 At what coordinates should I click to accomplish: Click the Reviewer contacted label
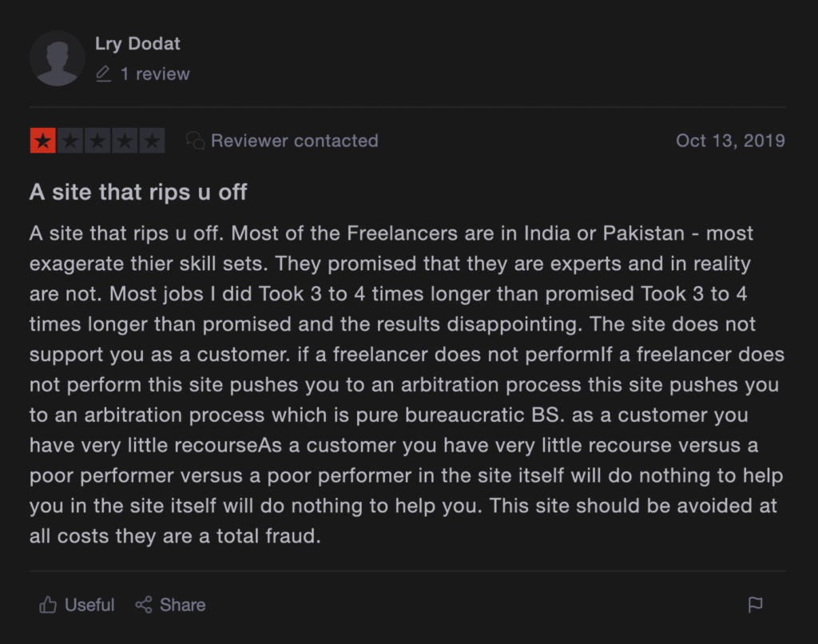(x=294, y=141)
